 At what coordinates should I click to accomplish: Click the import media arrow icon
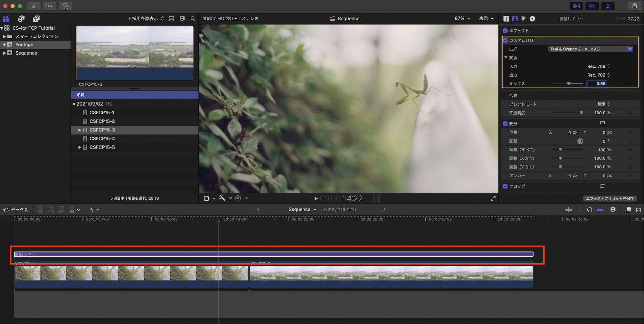point(34,6)
